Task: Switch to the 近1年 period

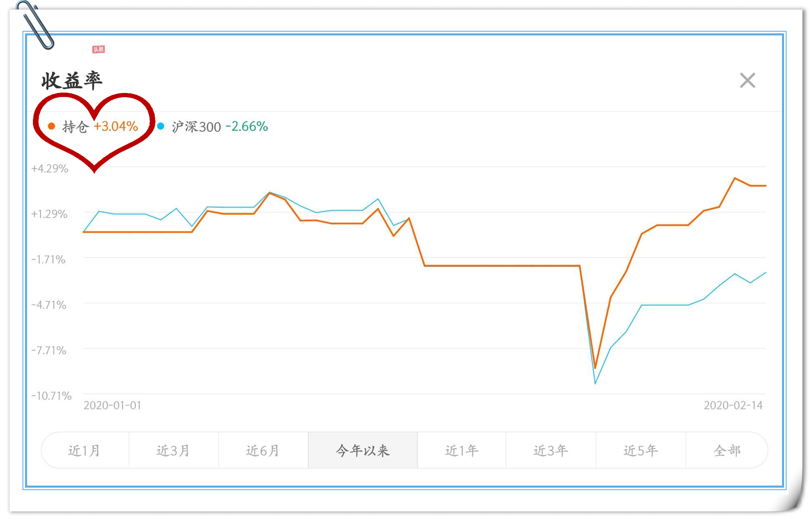Action: click(x=462, y=451)
